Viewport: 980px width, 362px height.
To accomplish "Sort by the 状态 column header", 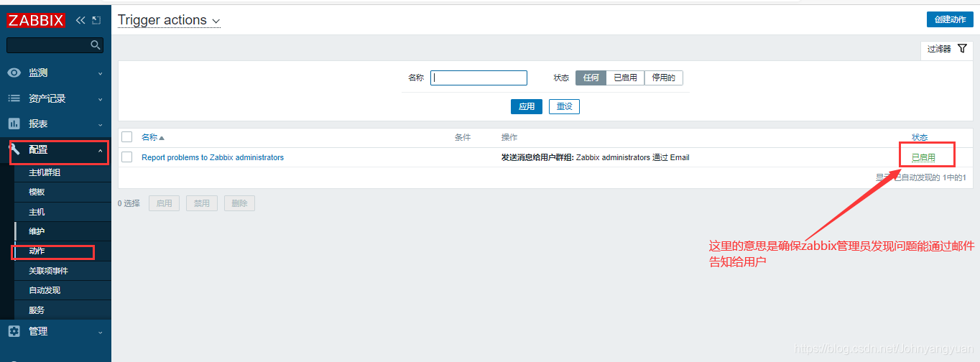I will [920, 137].
